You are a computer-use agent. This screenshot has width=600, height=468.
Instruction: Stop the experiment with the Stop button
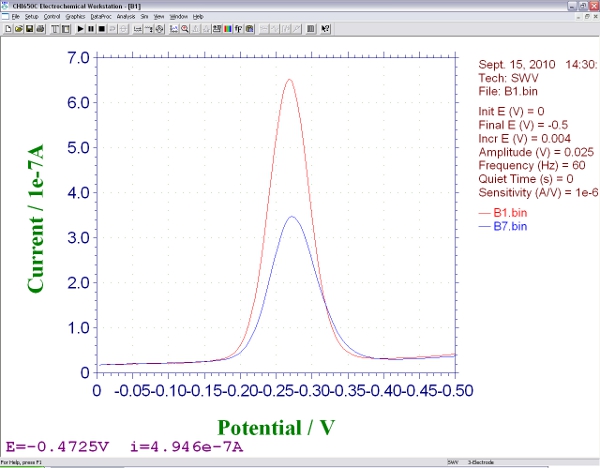102,29
